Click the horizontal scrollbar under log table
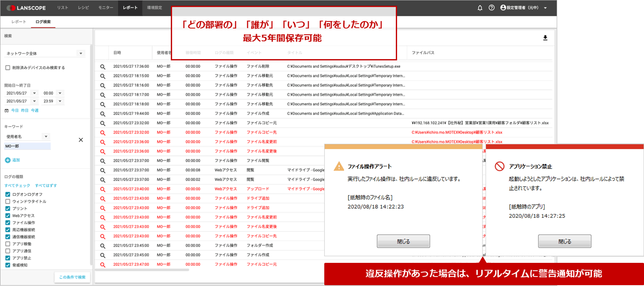Screen dimensions: 644x286 142,270
